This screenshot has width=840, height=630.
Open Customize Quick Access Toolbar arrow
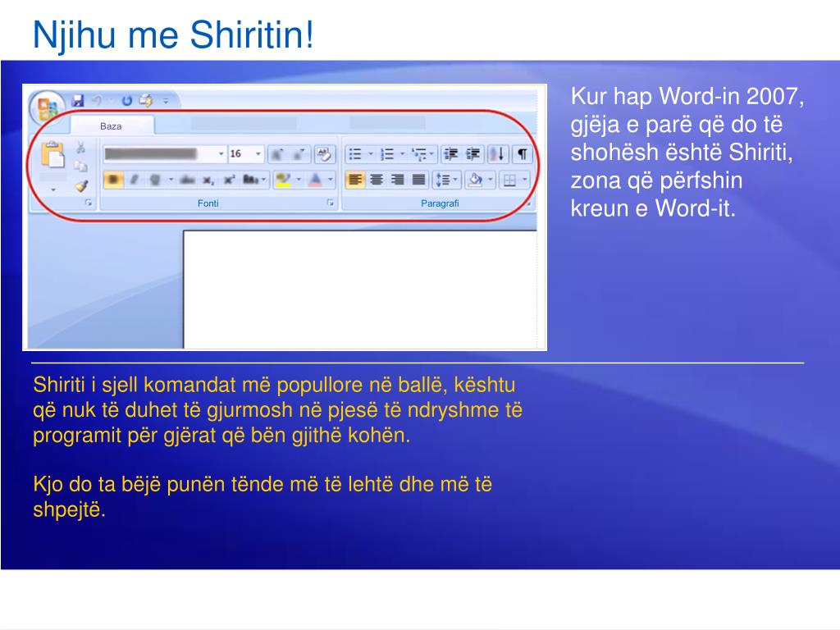click(x=166, y=101)
